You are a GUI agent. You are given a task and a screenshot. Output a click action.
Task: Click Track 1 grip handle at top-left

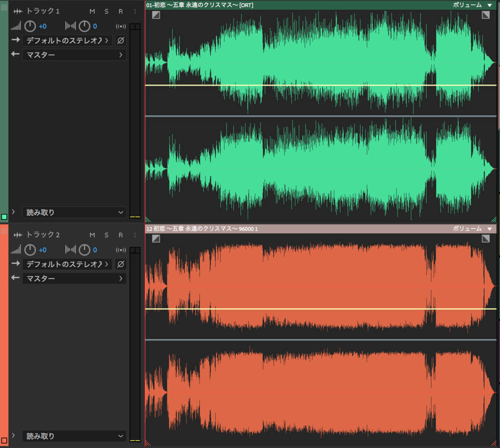pyautogui.click(x=4, y=7)
